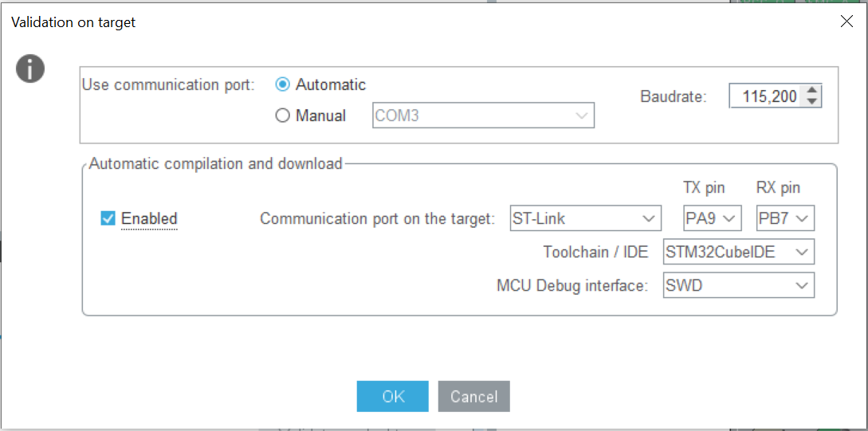The height and width of the screenshot is (431, 868).
Task: Click the Automatic radio label
Action: 331,84
